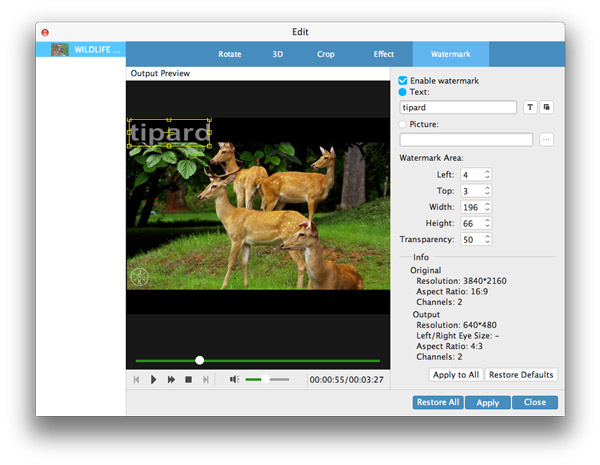Switch to the 3D tab
This screenshot has height=465, width=600.
coord(278,54)
